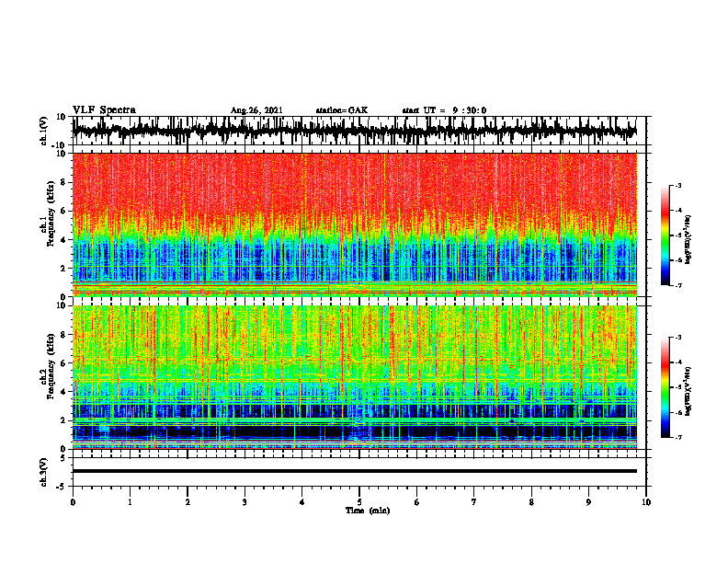This screenshot has width=728, height=563.
Task: Click the ch.1 voltage waveform trace
Action: tap(354, 131)
